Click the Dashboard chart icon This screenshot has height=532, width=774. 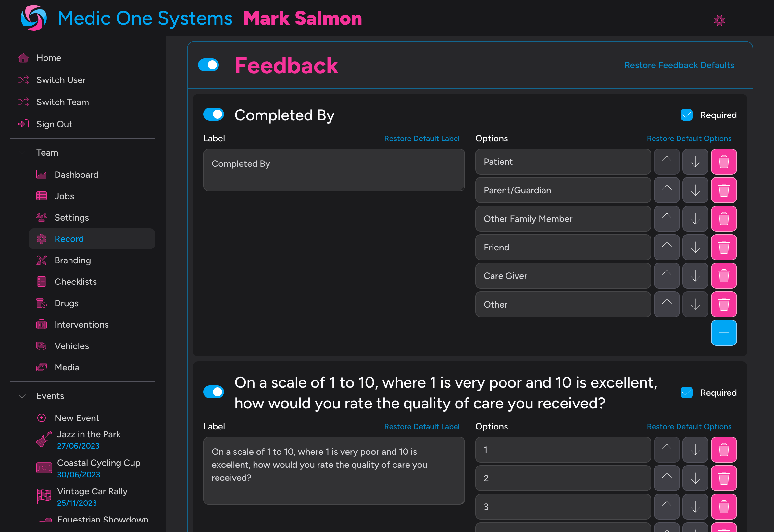pos(41,174)
